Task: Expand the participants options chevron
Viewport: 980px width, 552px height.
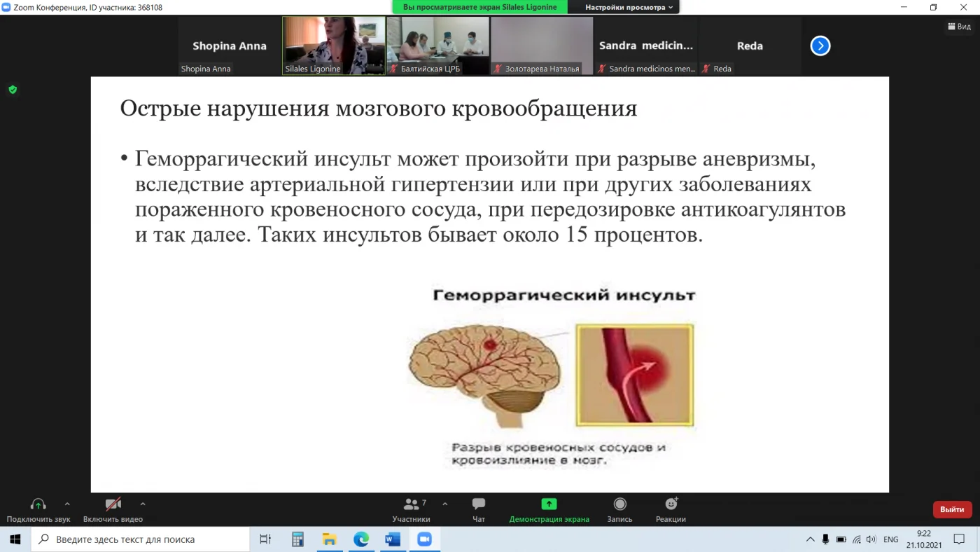Action: pyautogui.click(x=445, y=504)
